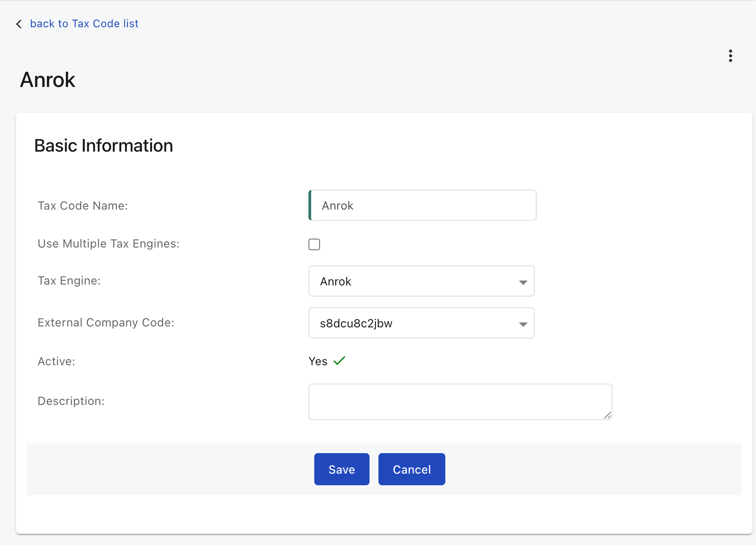Click the External Company Code caret arrow
The image size is (756, 545).
click(523, 324)
